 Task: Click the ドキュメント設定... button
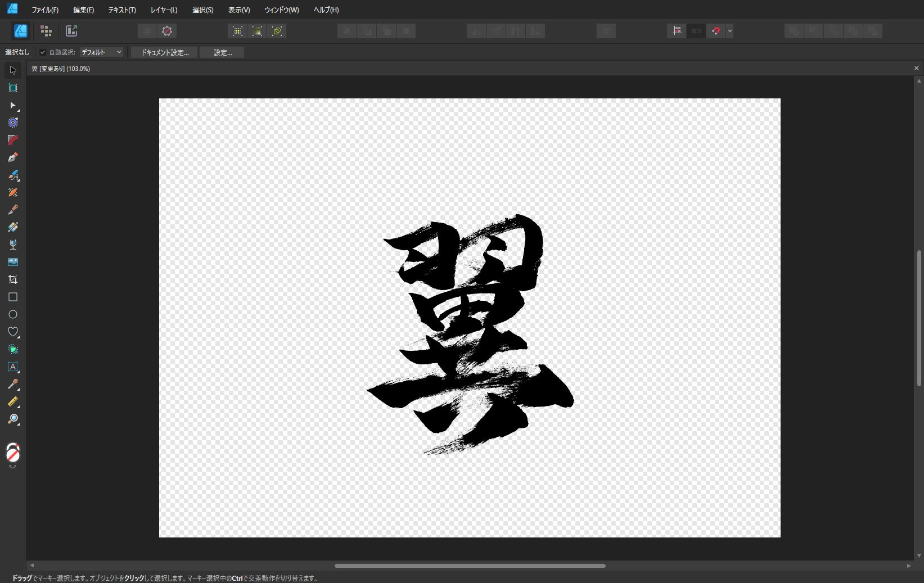pos(164,52)
